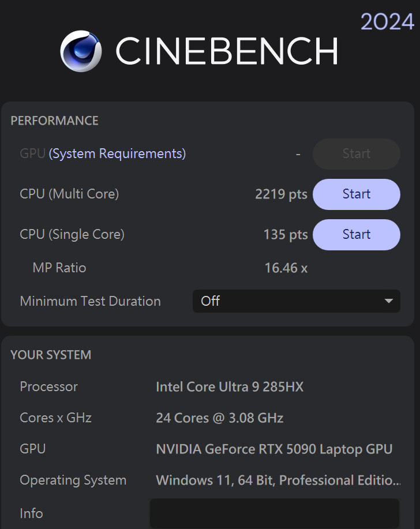Viewport: 420px width, 529px height.
Task: Select the CINEBENCH title text
Action: coord(227,51)
